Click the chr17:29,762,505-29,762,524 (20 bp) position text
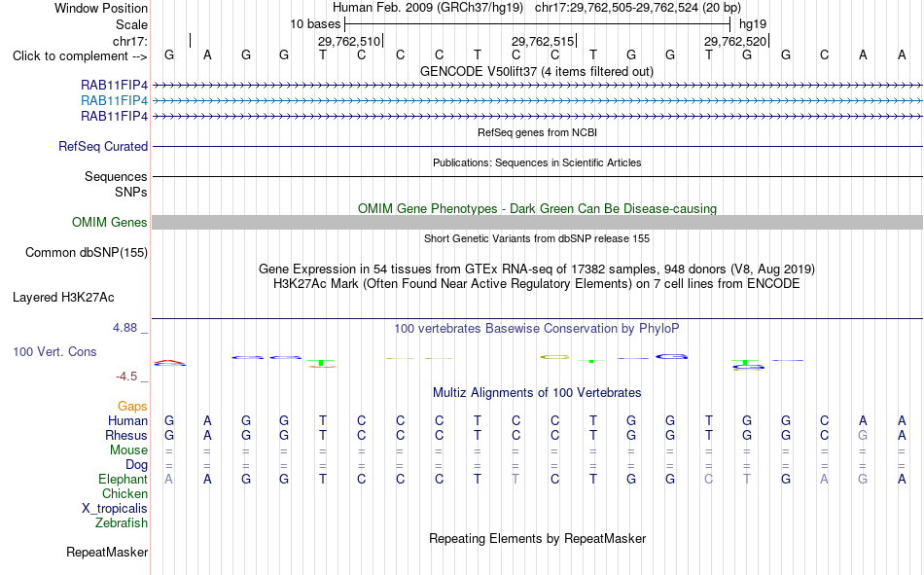The image size is (924, 575). (638, 8)
